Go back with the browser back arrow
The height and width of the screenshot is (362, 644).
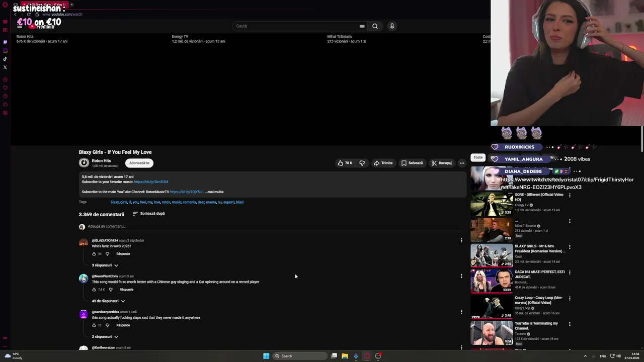click(x=15, y=14)
